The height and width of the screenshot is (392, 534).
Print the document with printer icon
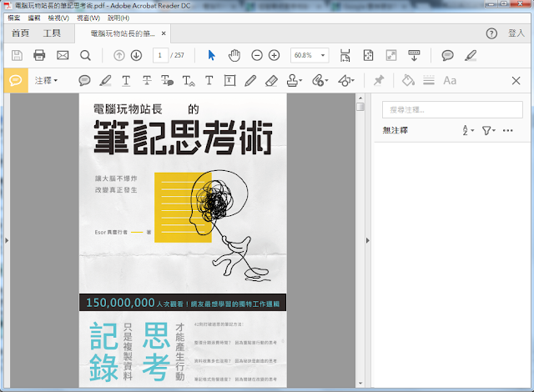tap(39, 55)
